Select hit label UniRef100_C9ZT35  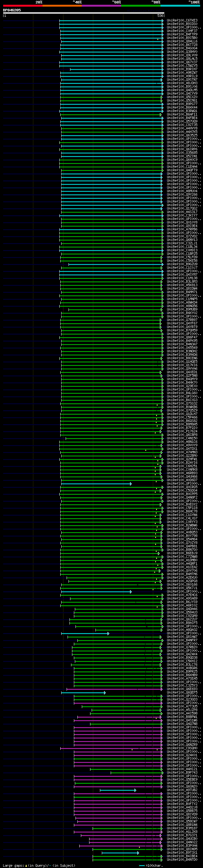(x=182, y=125)
